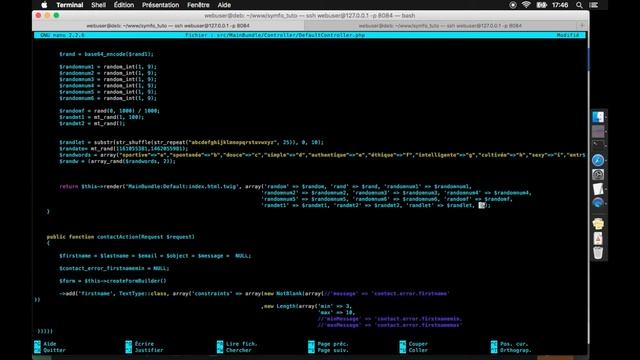Viewport: 640px width, 360px height.
Task: Click the $firstname = $lastname line
Action: point(155,256)
